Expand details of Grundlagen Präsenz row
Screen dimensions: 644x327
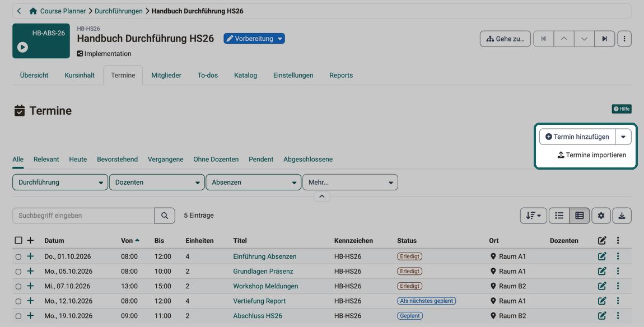(30, 271)
